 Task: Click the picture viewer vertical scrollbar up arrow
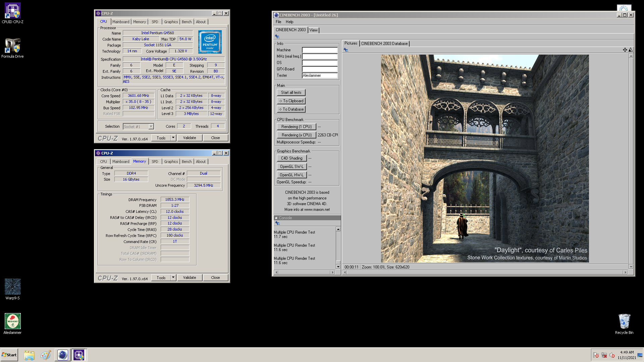(x=631, y=56)
